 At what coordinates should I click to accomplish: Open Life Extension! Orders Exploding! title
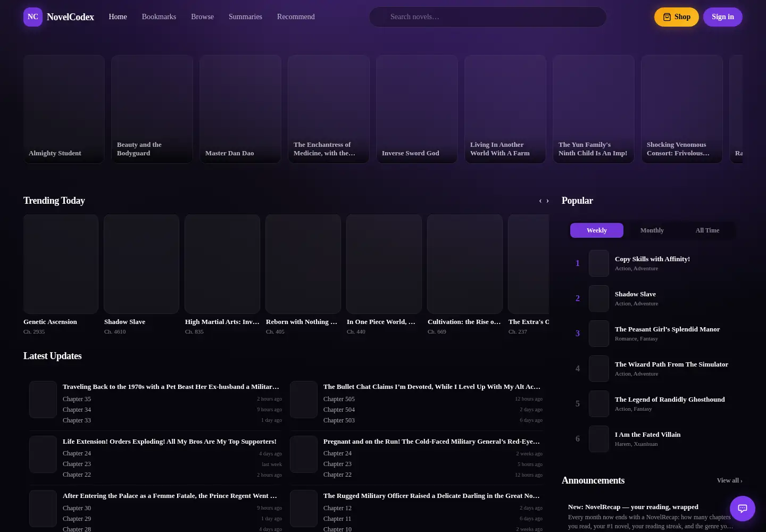[x=170, y=442]
